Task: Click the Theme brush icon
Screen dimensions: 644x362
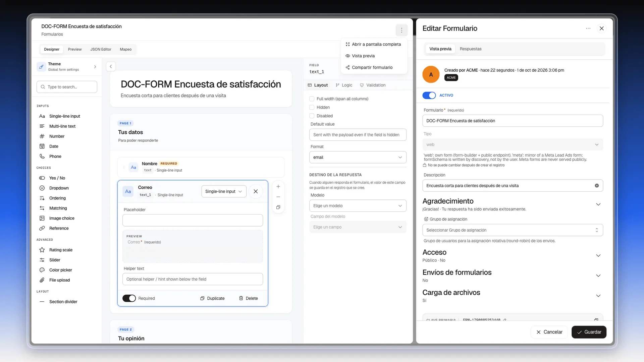Action: [41, 67]
